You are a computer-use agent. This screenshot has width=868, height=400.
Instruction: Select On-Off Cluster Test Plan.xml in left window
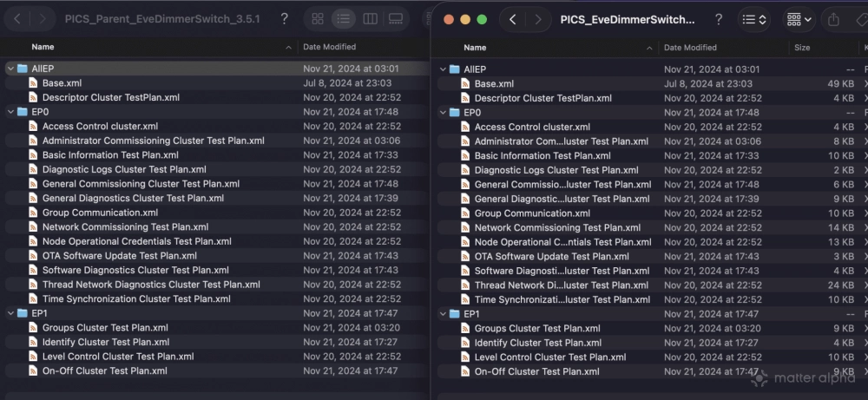104,371
